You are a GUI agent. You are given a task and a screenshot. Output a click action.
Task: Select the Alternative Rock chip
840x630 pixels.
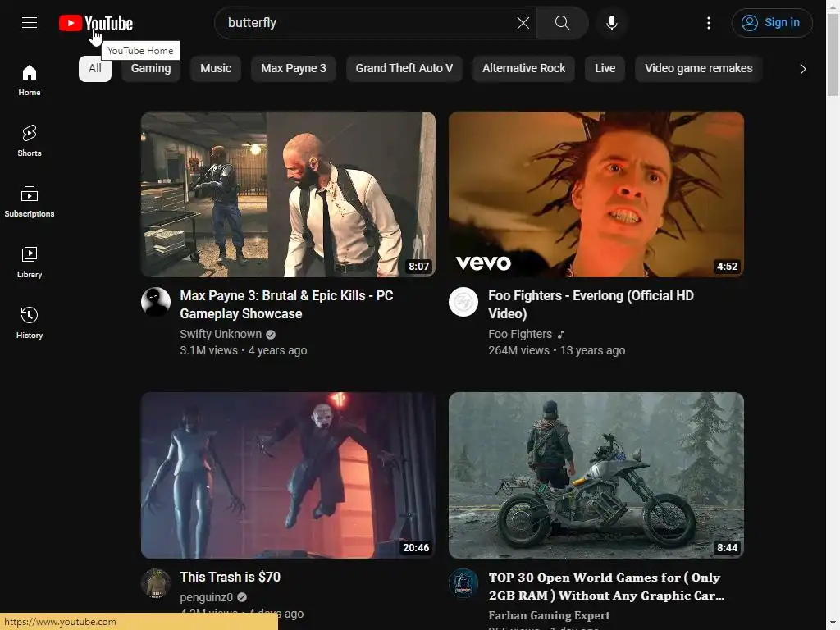click(524, 69)
